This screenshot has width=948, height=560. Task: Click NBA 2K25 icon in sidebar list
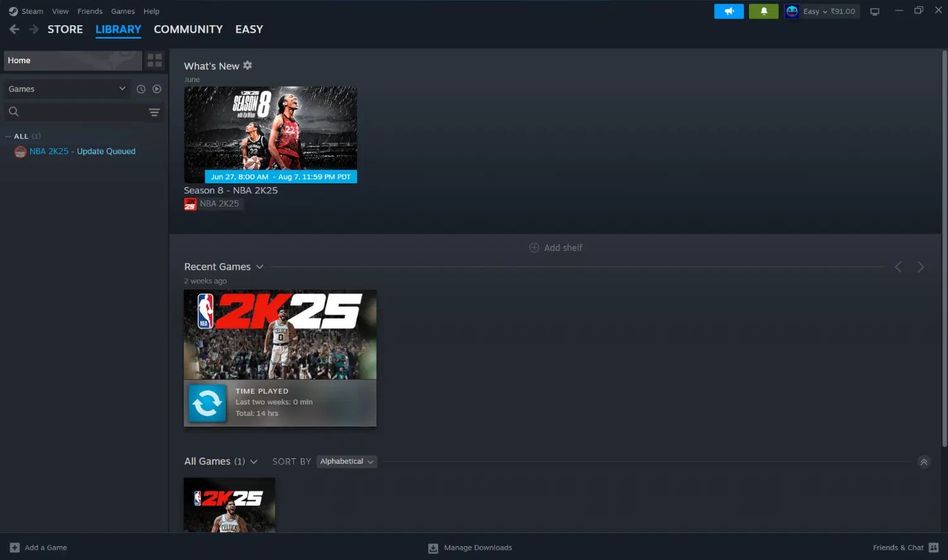pos(20,152)
